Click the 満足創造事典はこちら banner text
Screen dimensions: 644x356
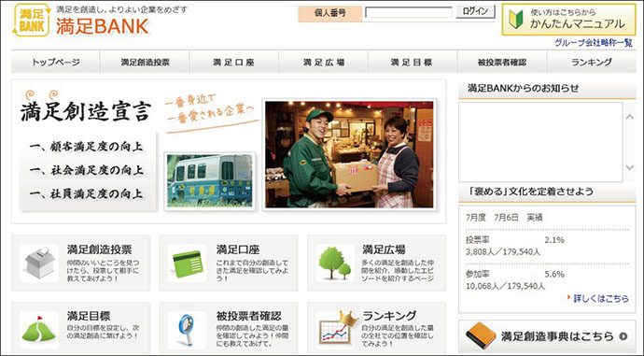pyautogui.click(x=557, y=336)
